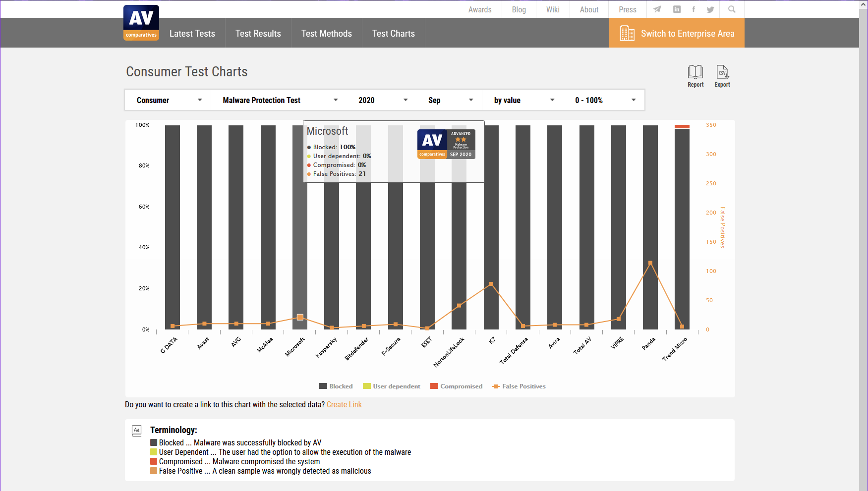Viewport: 868px width, 491px height.
Task: Open Test Charts menu
Action: pos(394,33)
